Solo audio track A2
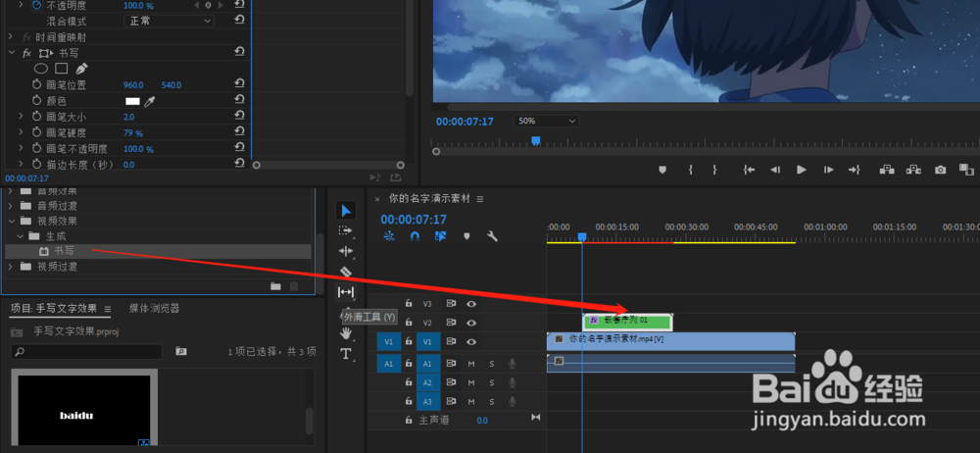 point(491,382)
